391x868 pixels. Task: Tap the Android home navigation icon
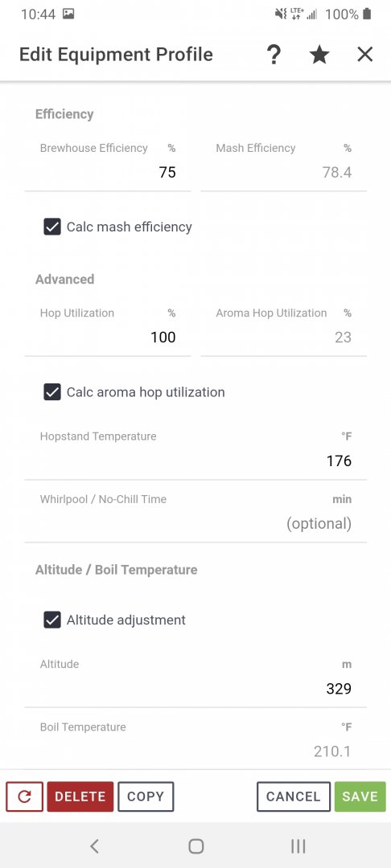click(x=196, y=845)
